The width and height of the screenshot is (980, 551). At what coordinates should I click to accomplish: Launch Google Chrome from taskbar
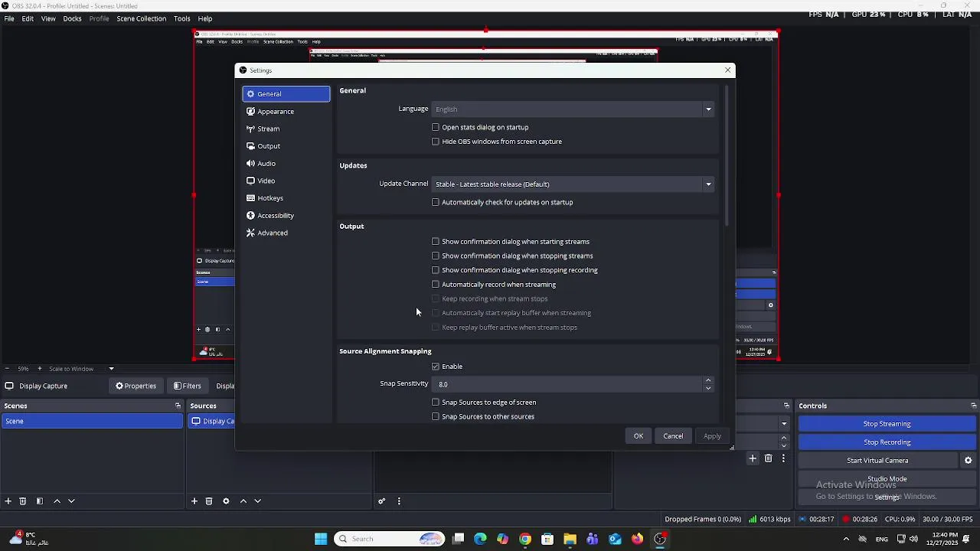click(525, 539)
